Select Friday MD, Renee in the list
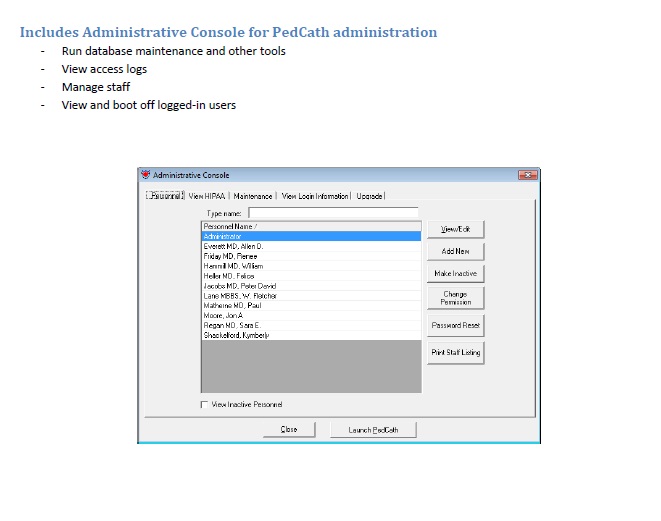661x521 pixels. coord(312,256)
